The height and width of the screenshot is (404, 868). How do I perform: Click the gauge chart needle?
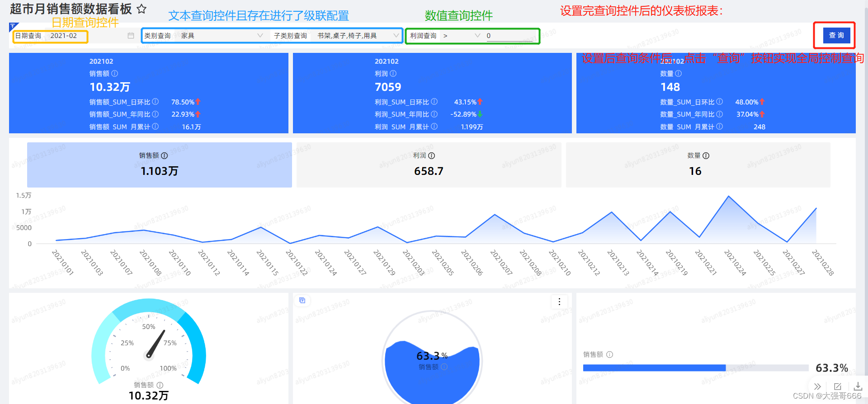[x=155, y=345]
